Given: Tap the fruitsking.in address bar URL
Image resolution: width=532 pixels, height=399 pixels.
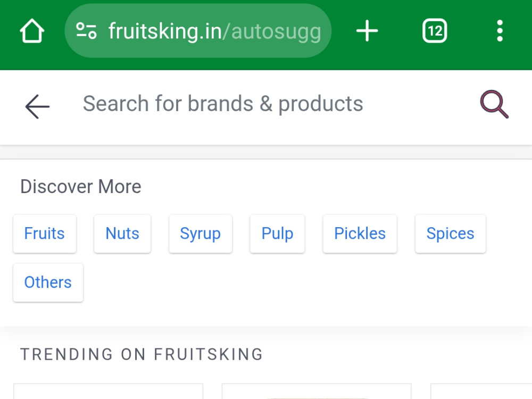Looking at the screenshot, I should coord(214,31).
